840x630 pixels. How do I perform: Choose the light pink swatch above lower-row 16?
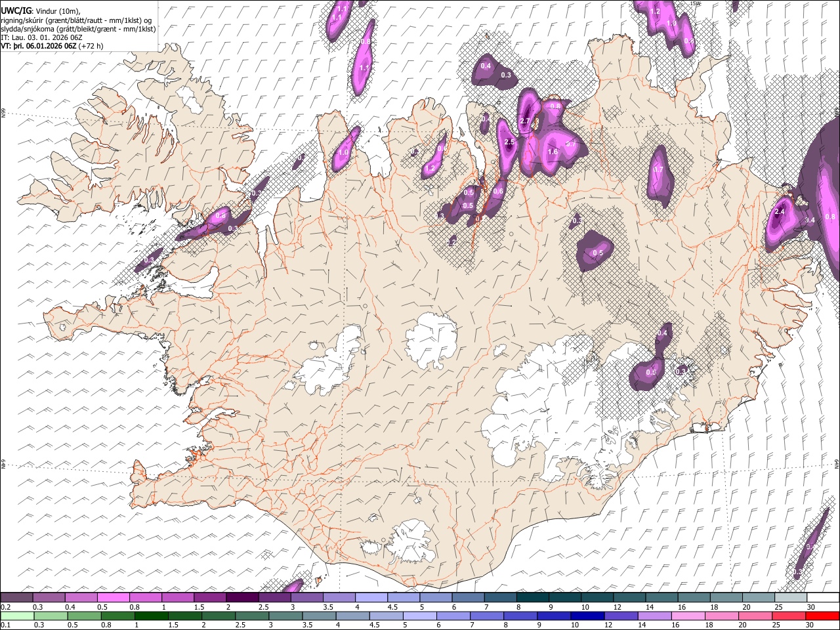688,616
